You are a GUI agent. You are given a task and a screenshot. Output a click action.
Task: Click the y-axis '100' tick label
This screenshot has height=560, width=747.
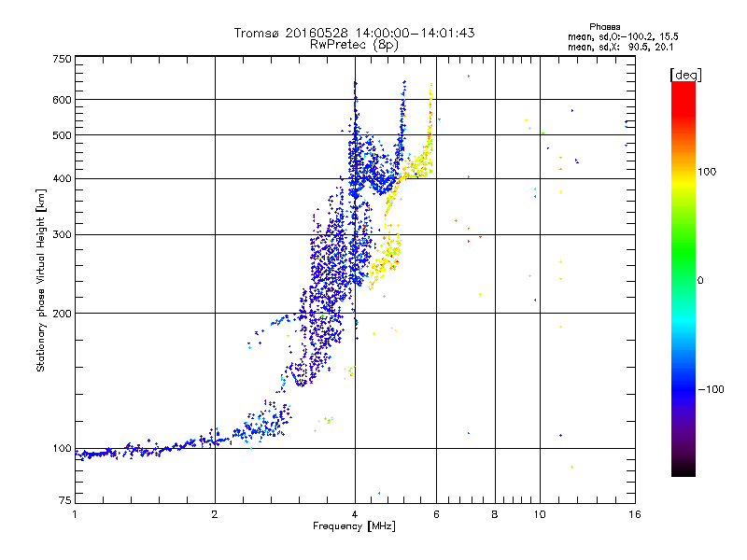[62, 448]
